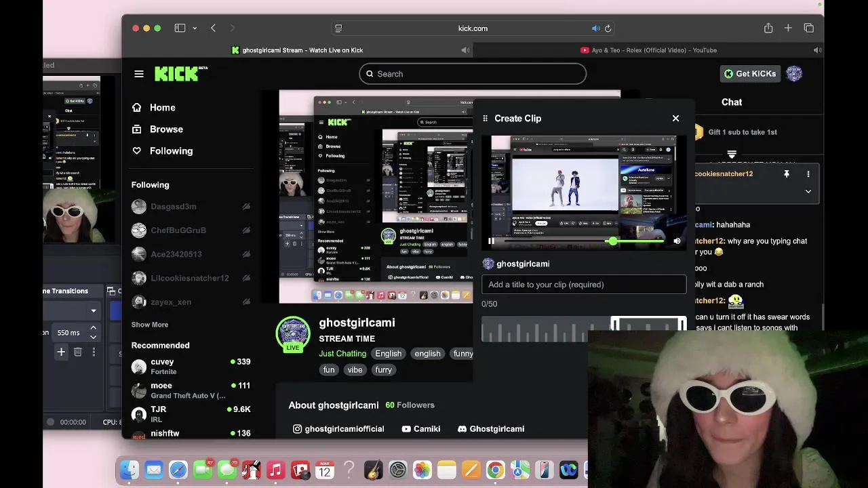The image size is (868, 488).
Task: Open recommended channel moee
Action: [x=191, y=390]
